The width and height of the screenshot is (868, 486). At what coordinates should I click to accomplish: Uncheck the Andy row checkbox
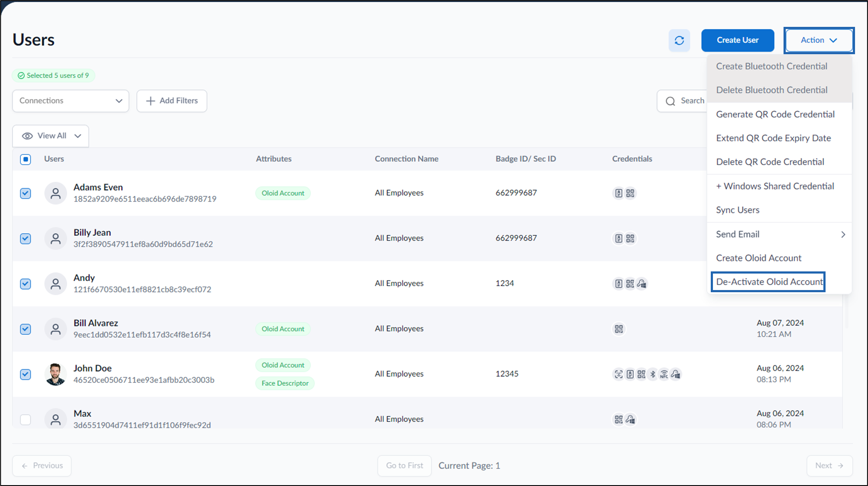(x=26, y=284)
